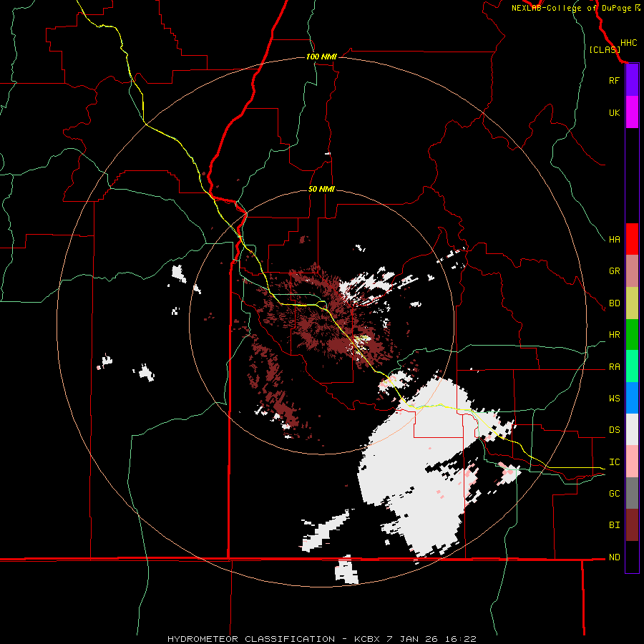644x644 pixels.
Task: Click the large white dry snow area
Action: pyautogui.click(x=419, y=464)
